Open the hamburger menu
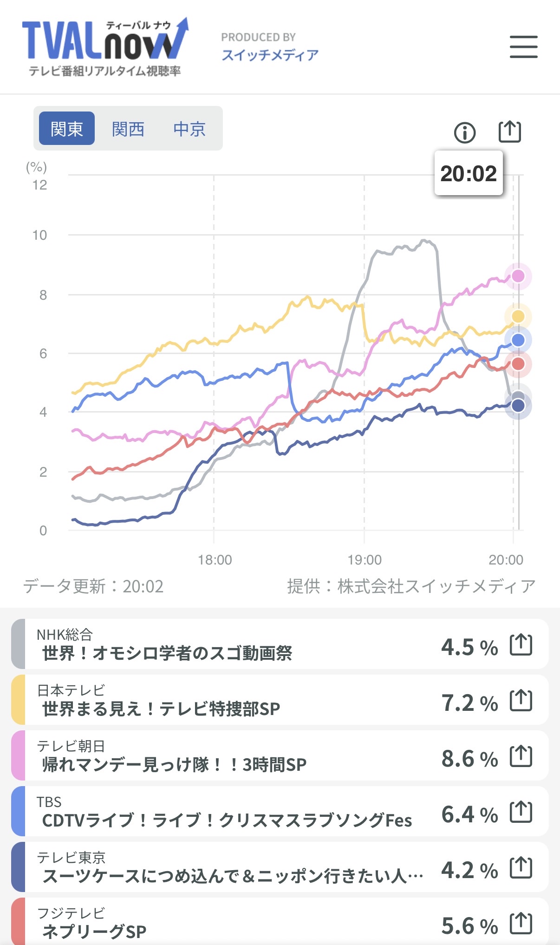The width and height of the screenshot is (560, 945). (x=523, y=47)
